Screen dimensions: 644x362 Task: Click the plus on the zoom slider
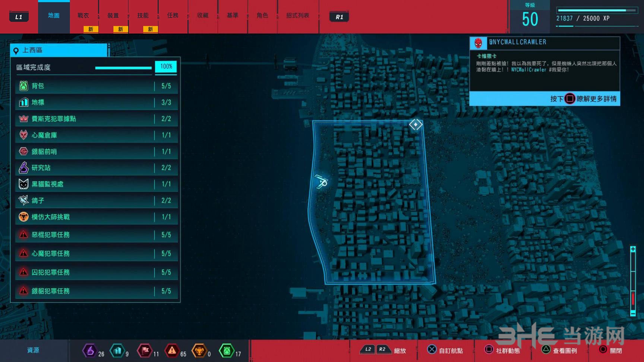click(x=633, y=249)
